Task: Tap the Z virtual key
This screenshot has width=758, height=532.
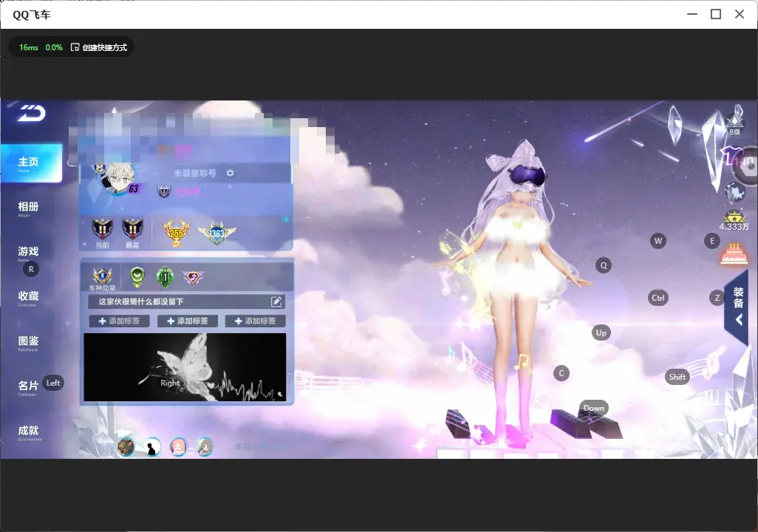Action: pyautogui.click(x=717, y=298)
